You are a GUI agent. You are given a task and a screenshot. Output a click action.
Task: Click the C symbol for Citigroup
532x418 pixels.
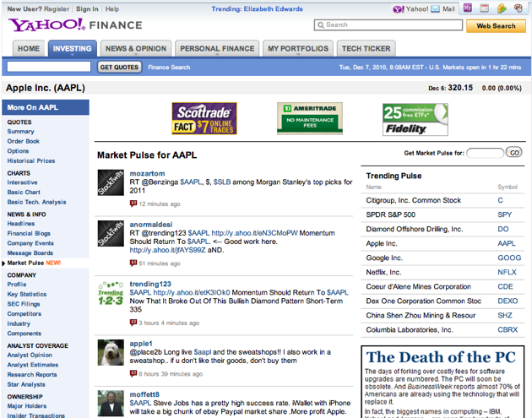click(x=500, y=200)
